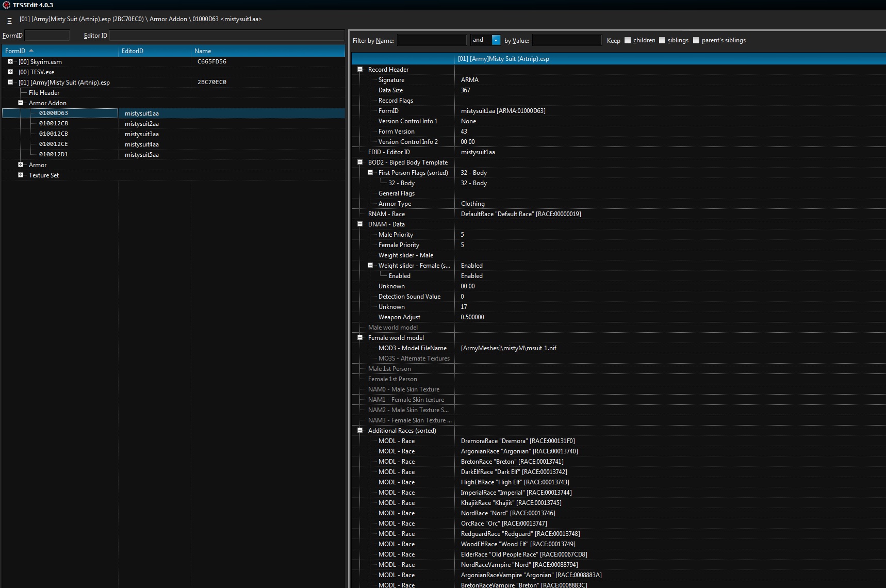This screenshot has height=588, width=886.
Task: Collapse the Misty Suit (Artnip).esp node
Action: [10, 82]
